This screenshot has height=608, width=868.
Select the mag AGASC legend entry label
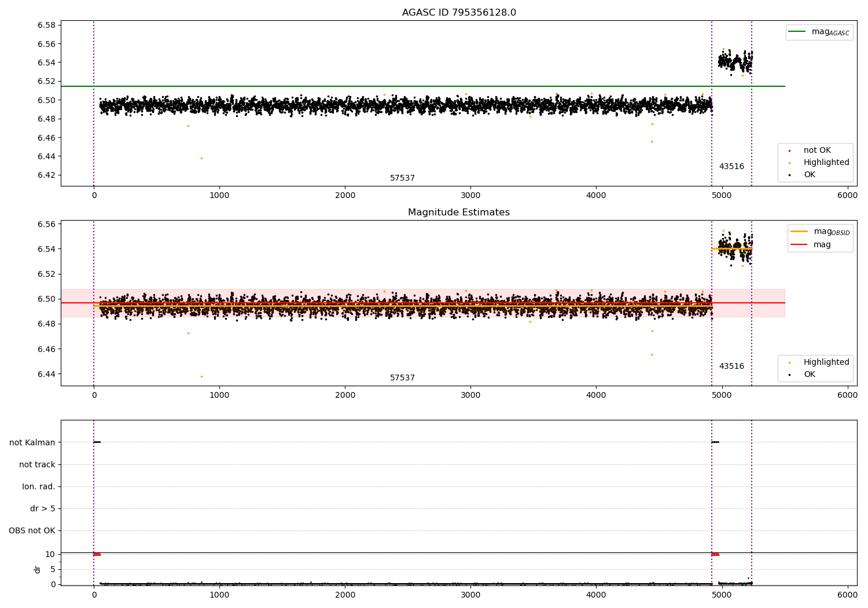(830, 32)
